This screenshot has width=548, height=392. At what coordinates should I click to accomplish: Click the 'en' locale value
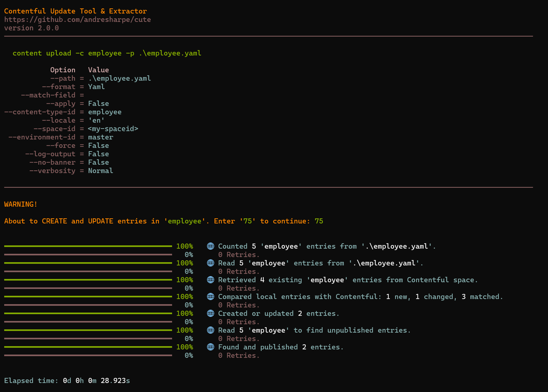pyautogui.click(x=97, y=120)
